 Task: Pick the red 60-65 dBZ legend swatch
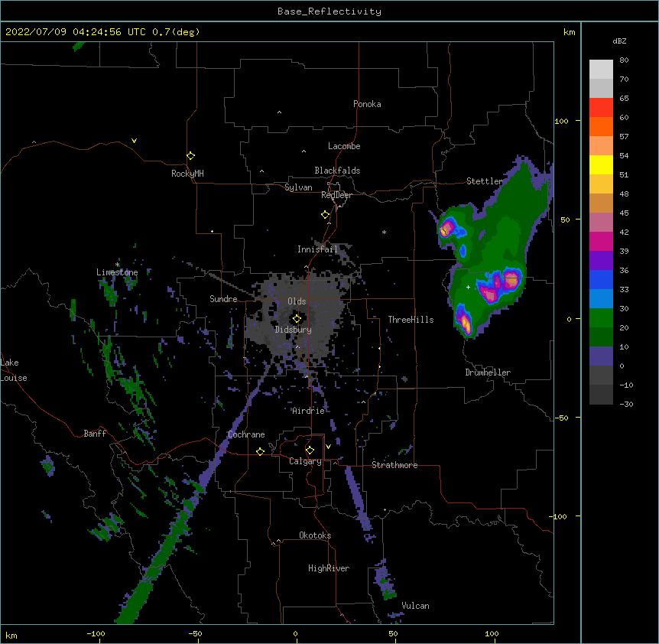coord(601,107)
